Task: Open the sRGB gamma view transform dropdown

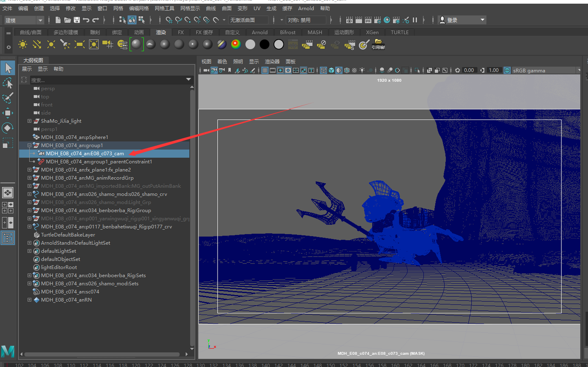Action: (546, 70)
